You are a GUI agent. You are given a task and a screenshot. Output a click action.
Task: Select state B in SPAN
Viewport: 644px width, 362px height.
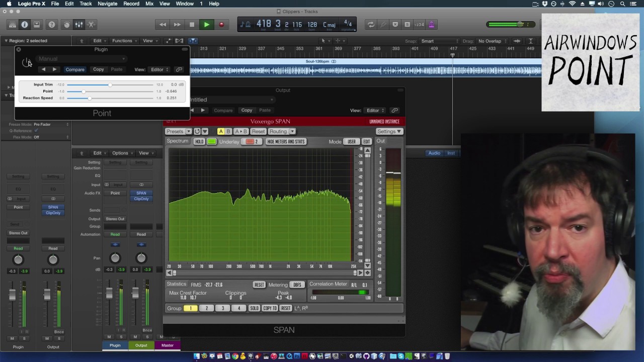point(228,131)
